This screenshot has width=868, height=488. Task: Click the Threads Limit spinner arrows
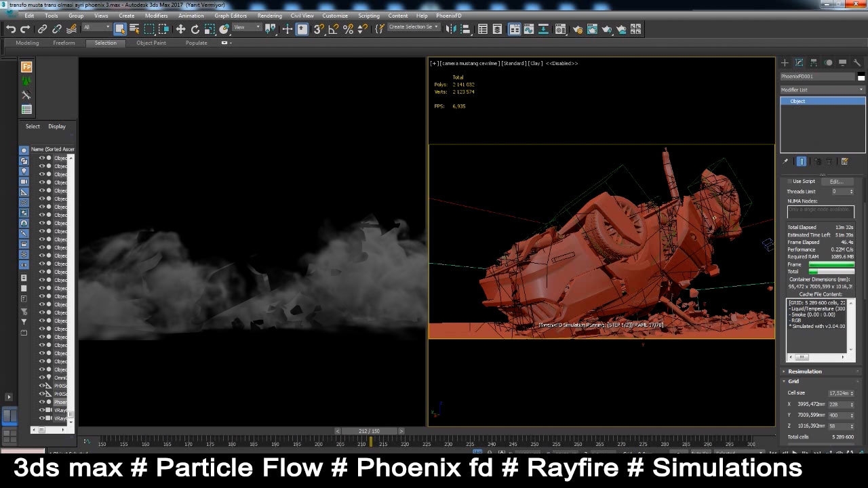(852, 192)
